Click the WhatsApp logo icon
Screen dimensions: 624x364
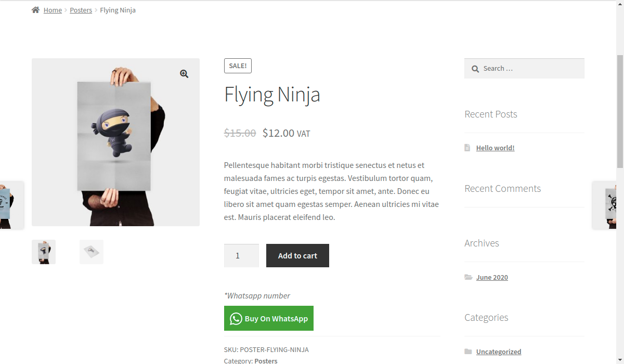click(x=236, y=319)
